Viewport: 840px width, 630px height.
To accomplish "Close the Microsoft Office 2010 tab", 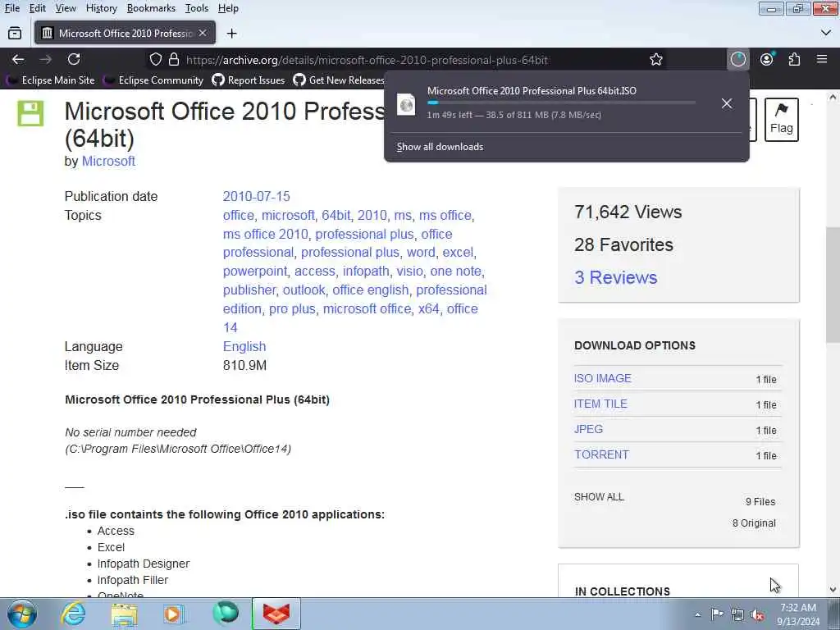I will (203, 33).
